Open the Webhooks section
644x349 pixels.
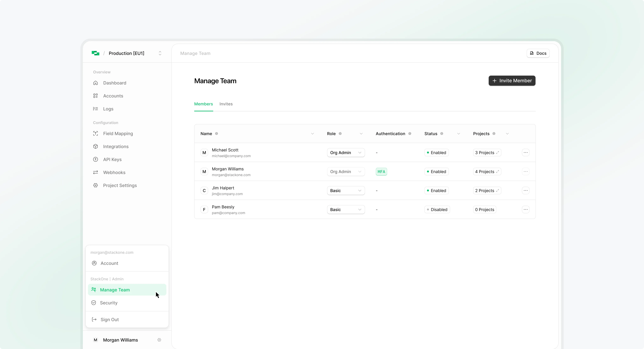[x=114, y=172]
